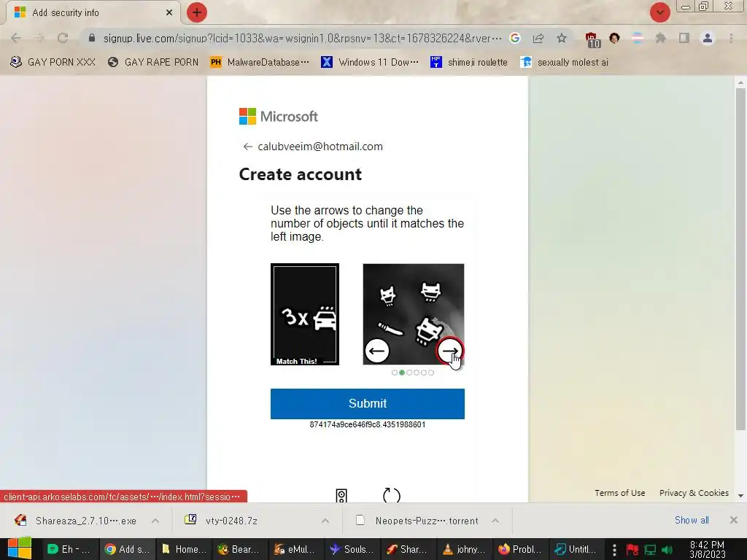Expand options for vty-0248.7z download
This screenshot has width=747, height=560.
325,521
